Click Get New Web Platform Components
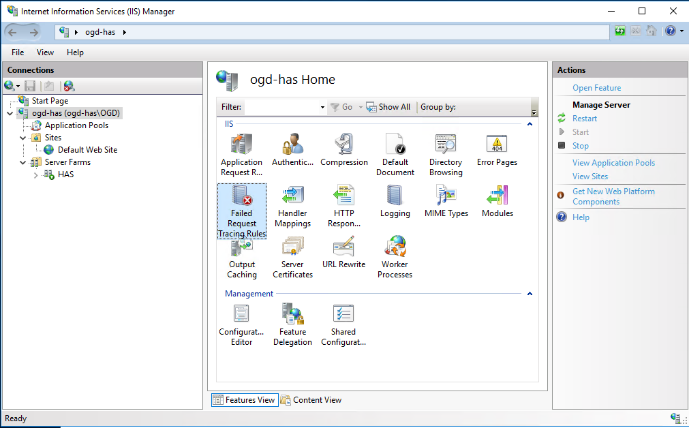Image resolution: width=689 pixels, height=428 pixels. tap(613, 196)
